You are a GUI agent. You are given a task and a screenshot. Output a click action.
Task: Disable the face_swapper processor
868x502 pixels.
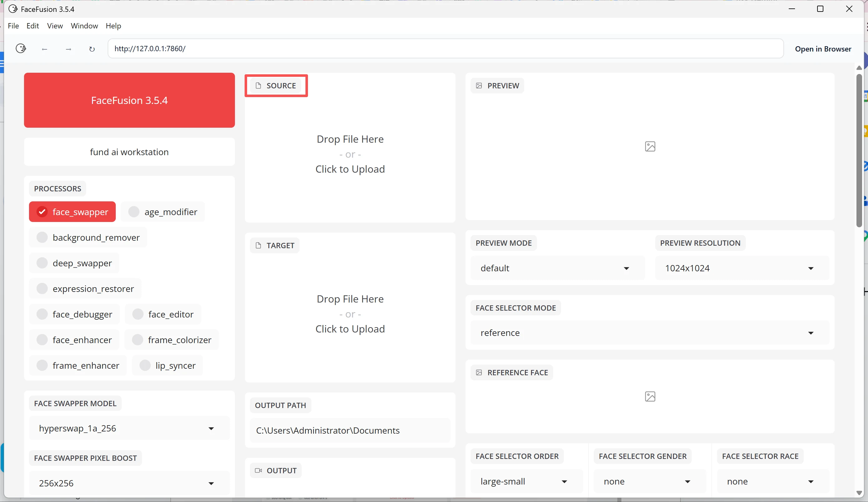[x=72, y=212]
